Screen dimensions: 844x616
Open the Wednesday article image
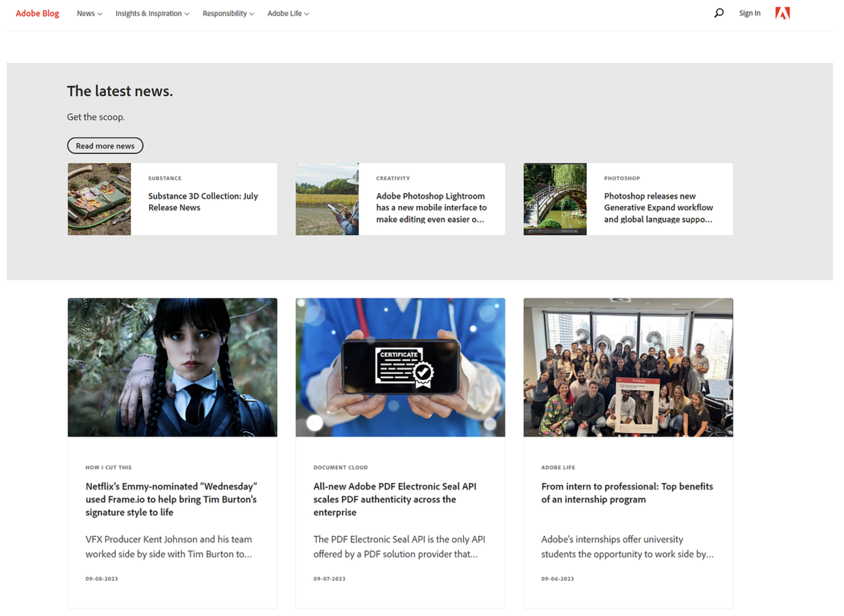[x=172, y=367]
